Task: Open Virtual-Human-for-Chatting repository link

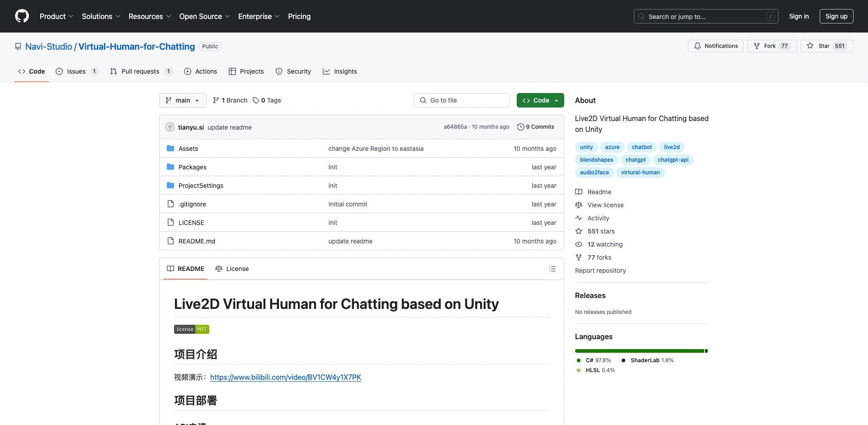Action: pos(137,47)
